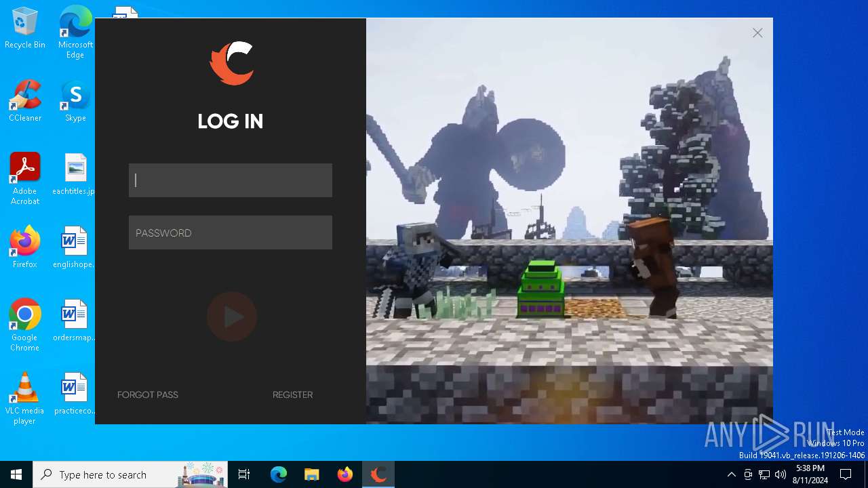Image resolution: width=868 pixels, height=488 pixels.
Task: Open File Explorer from the taskbar
Action: click(x=312, y=474)
